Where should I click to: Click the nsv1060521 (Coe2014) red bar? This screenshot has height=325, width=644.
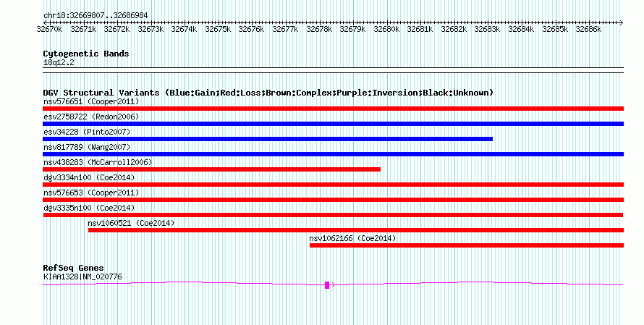point(356,230)
